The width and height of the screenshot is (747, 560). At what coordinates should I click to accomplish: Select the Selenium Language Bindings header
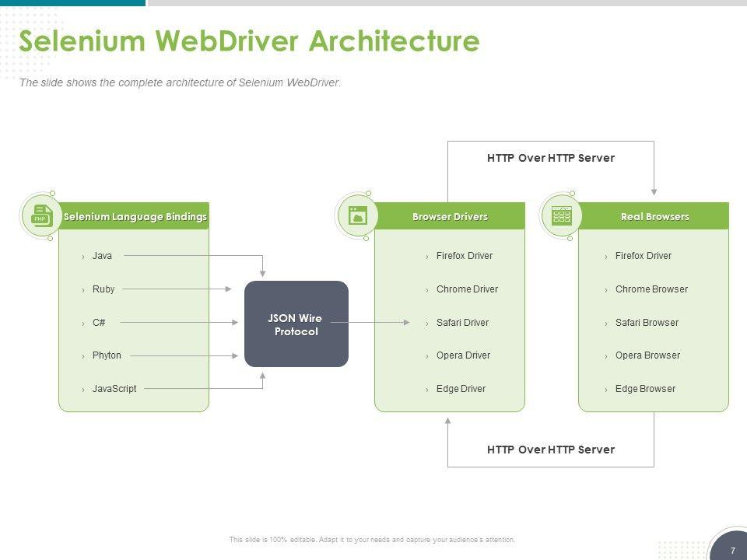135,216
